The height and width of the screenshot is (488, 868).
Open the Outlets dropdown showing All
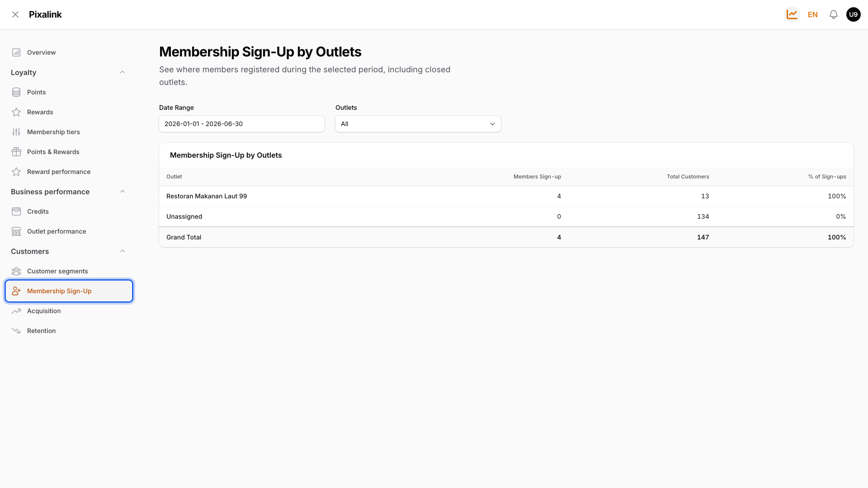pos(418,124)
